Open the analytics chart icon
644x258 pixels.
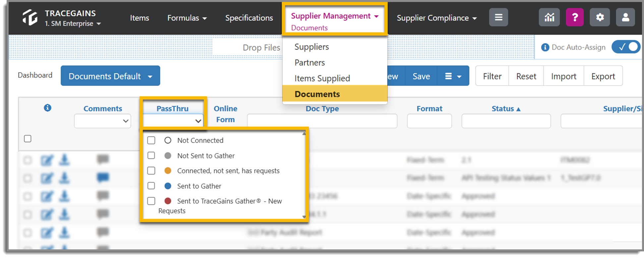550,17
